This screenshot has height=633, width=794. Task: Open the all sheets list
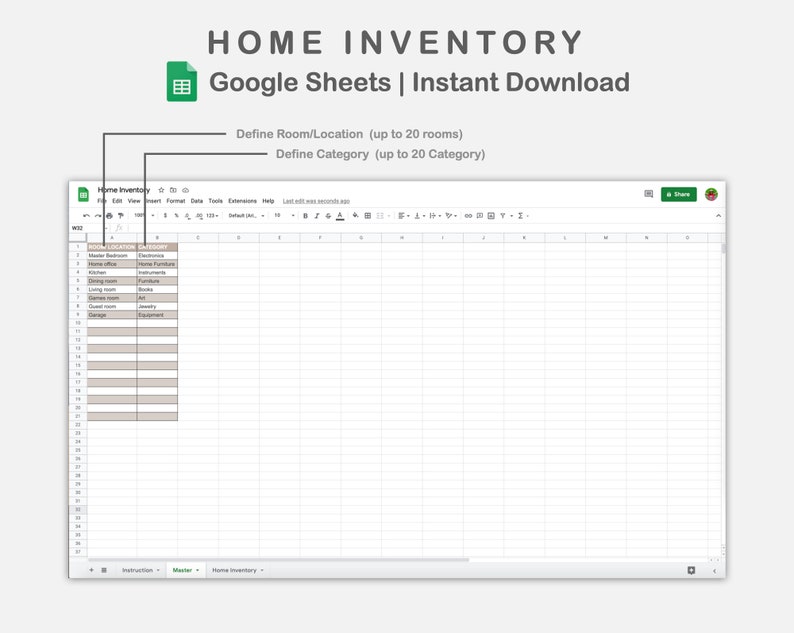click(104, 570)
